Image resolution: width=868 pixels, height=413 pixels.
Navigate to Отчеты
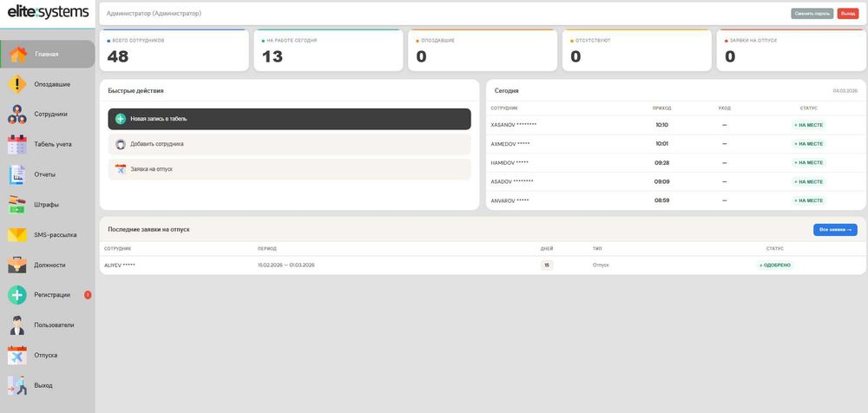(x=48, y=174)
